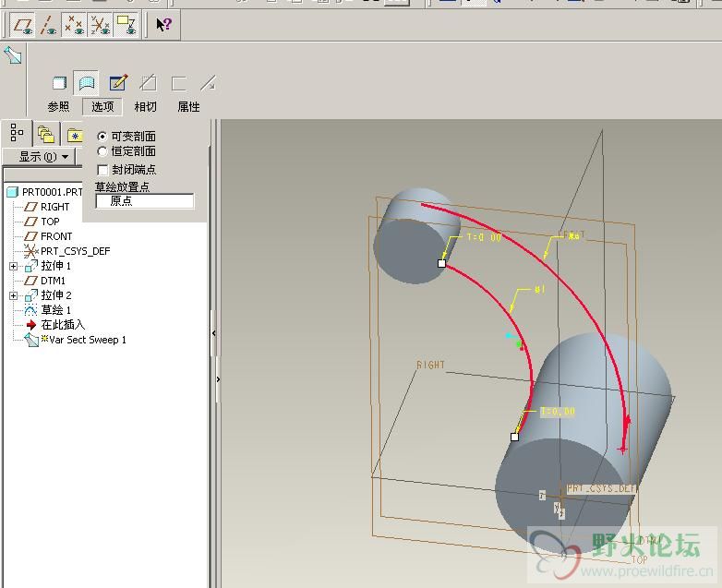Open the 选项 tab
This screenshot has width=722, height=588.
tap(102, 107)
